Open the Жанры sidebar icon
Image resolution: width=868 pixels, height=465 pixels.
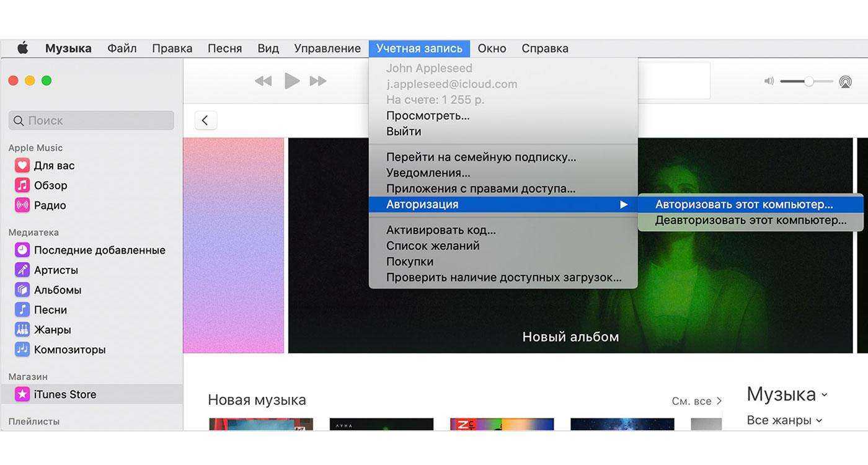(x=22, y=330)
